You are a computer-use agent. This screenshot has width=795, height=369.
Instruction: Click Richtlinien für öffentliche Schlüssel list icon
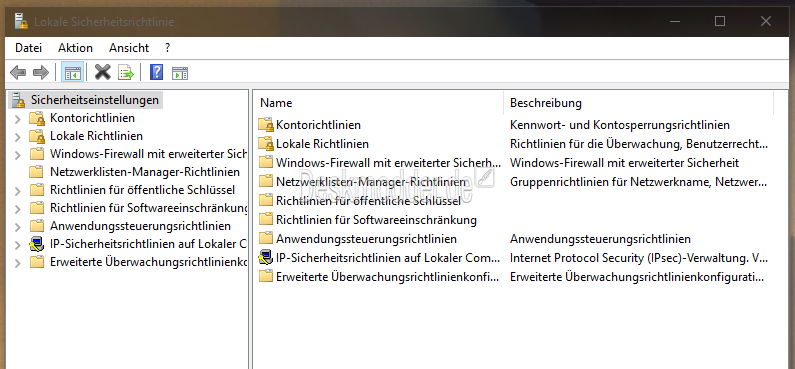(266, 201)
